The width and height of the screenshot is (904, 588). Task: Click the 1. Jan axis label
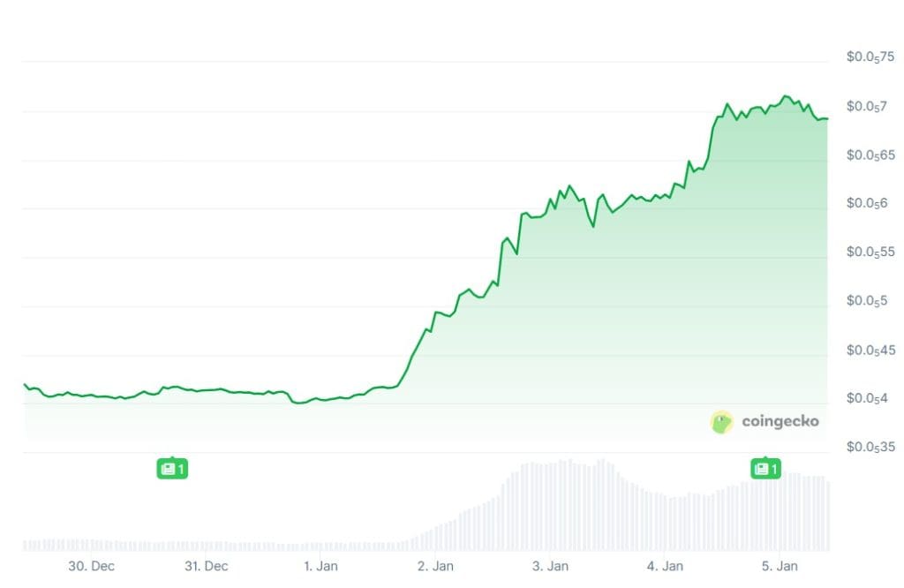click(x=320, y=566)
